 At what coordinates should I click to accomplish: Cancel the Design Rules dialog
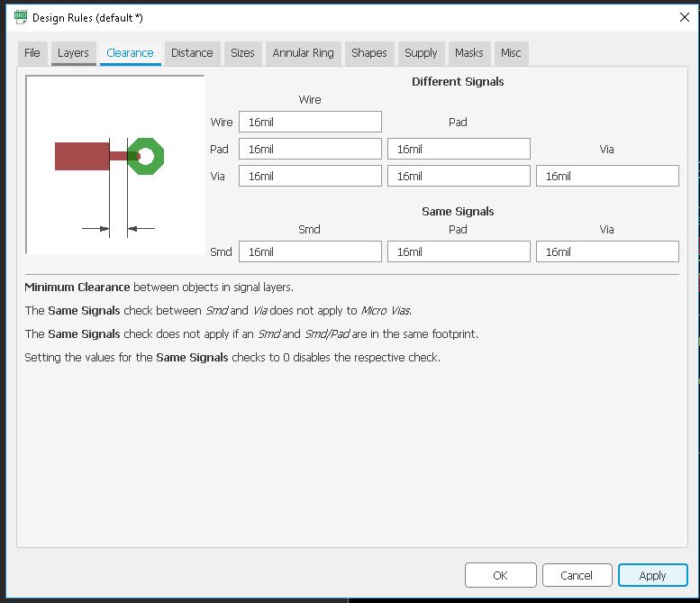[x=577, y=575]
